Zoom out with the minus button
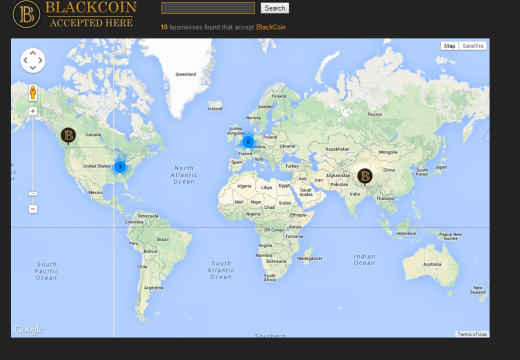Image resolution: width=520 pixels, height=360 pixels. pos(33,209)
